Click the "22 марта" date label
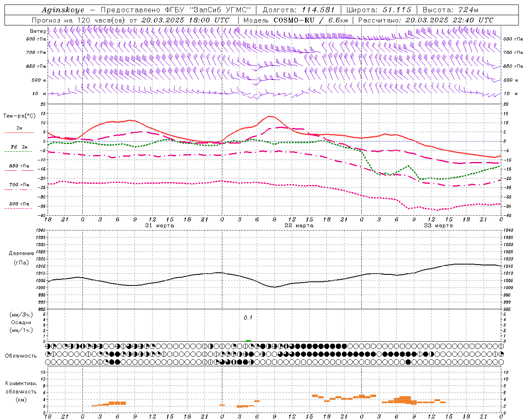 pos(299,226)
